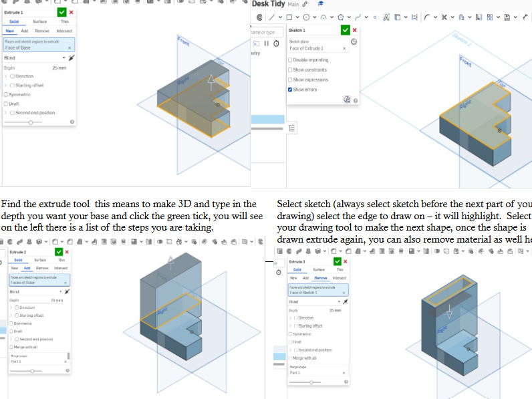The height and width of the screenshot is (399, 532).
Task: Click the education cap icon beside Desk Tidy
Action: [320, 4]
